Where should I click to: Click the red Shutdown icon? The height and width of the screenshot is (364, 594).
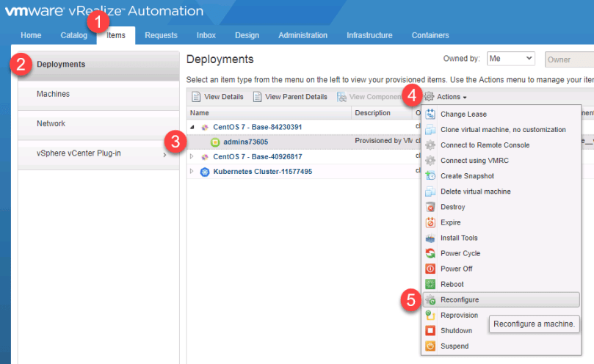tap(431, 330)
